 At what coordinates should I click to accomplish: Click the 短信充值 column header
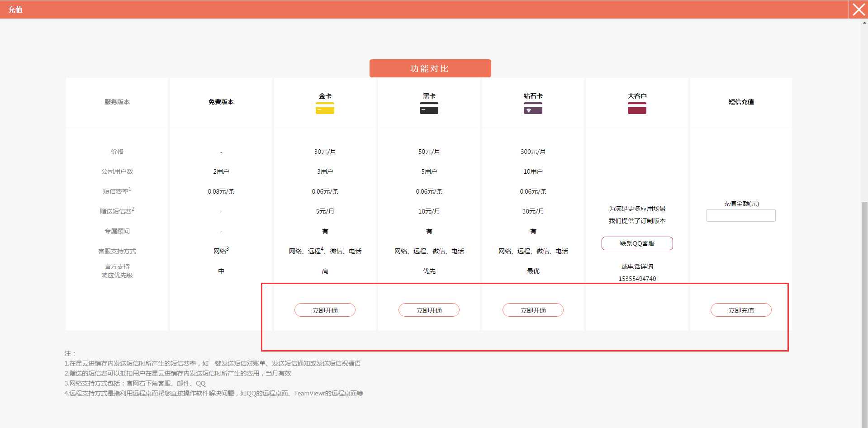[x=741, y=102]
